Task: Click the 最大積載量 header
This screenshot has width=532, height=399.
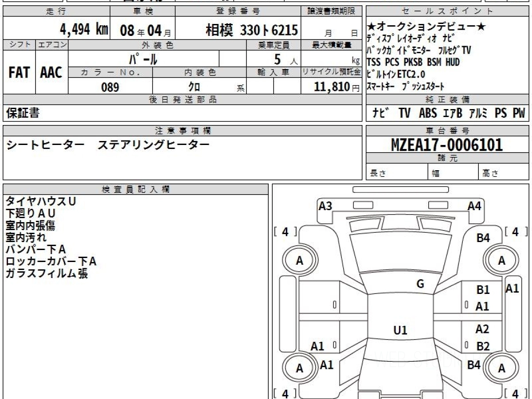Action: coord(332,45)
